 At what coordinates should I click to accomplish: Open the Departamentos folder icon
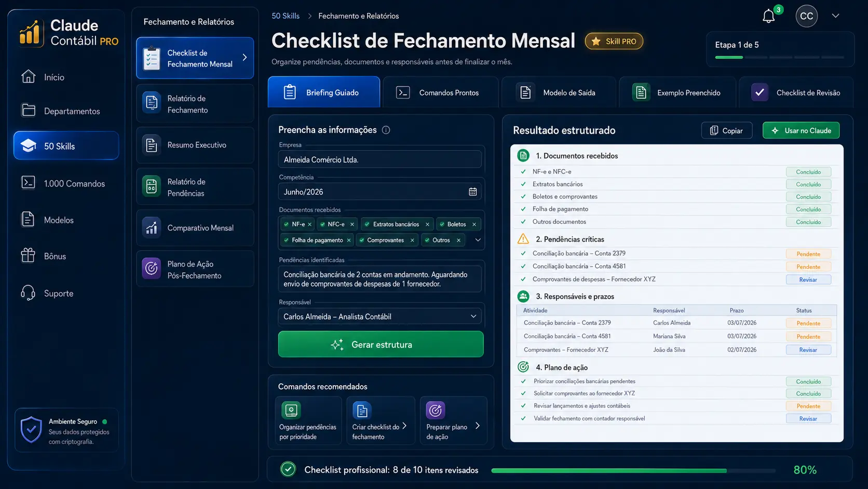(x=28, y=110)
